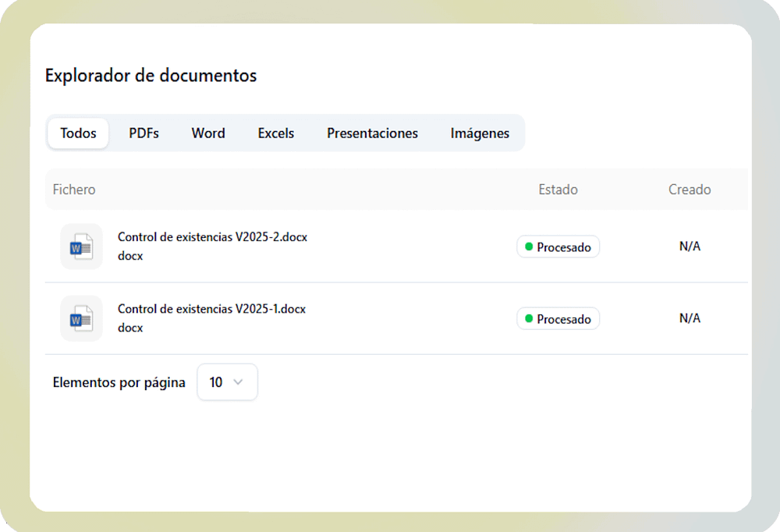Sort by the Estado column header
The width and height of the screenshot is (780, 532).
pos(558,190)
